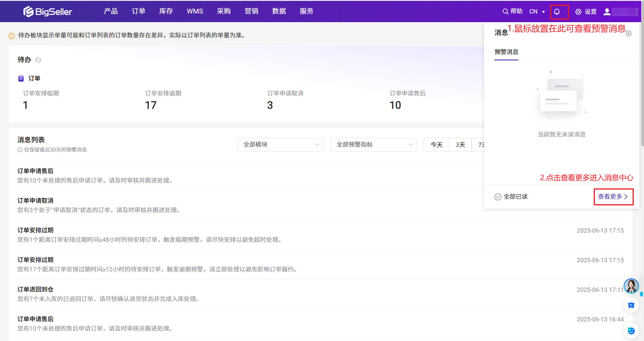Screen dimensions: 644x341
Task: Open message panel settings hexagon icon
Action: point(629,33)
